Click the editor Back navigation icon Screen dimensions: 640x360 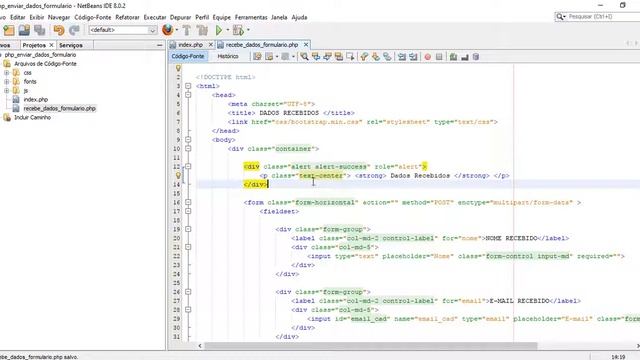269,57
